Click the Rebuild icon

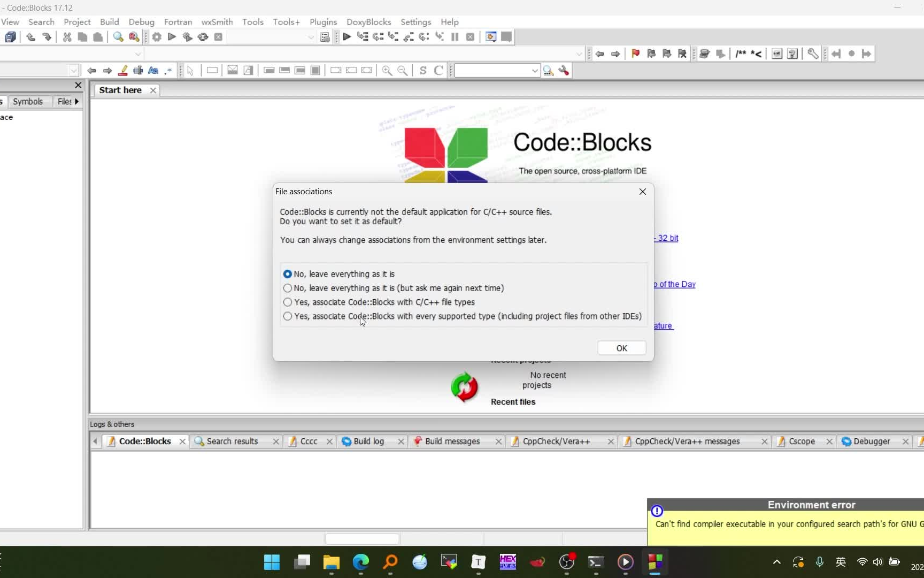pyautogui.click(x=203, y=37)
